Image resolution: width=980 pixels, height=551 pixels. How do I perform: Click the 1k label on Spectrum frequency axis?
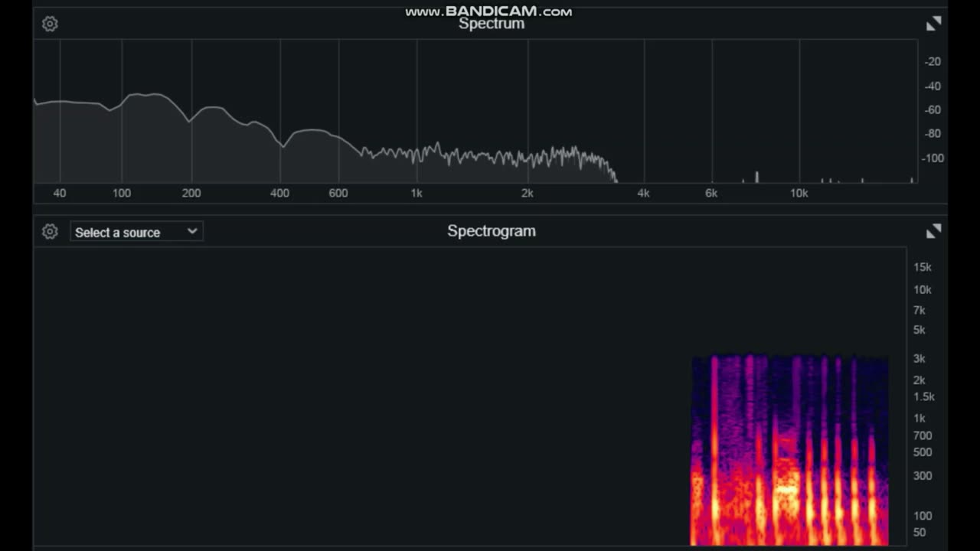tap(416, 194)
